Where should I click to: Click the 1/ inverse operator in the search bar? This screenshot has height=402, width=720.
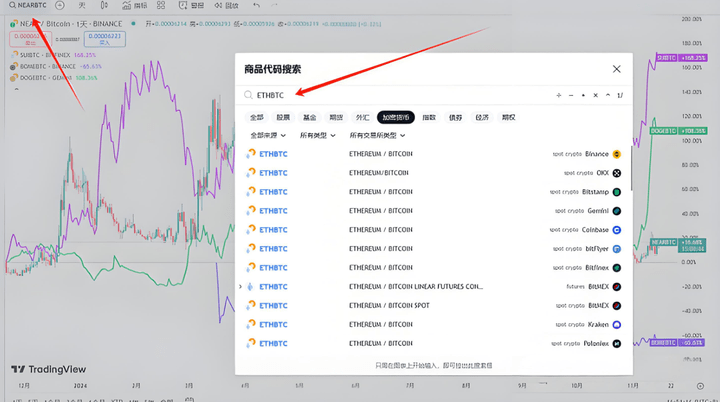click(620, 95)
